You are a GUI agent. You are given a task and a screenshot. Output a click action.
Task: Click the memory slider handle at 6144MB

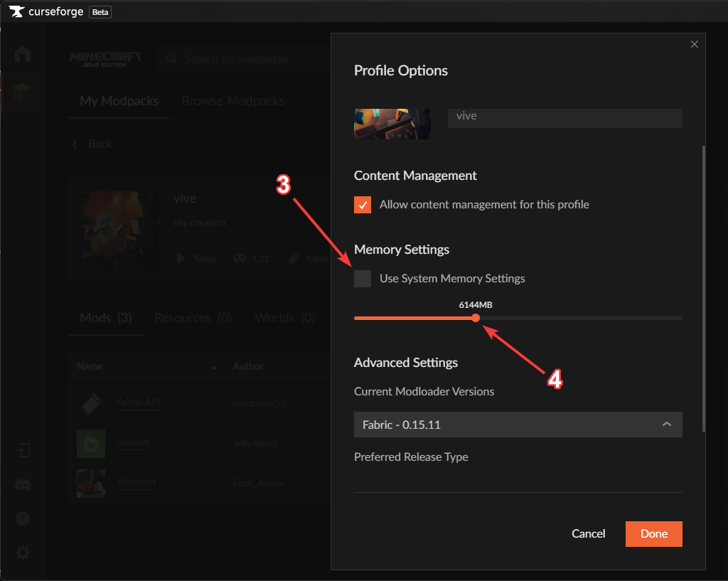pos(476,318)
